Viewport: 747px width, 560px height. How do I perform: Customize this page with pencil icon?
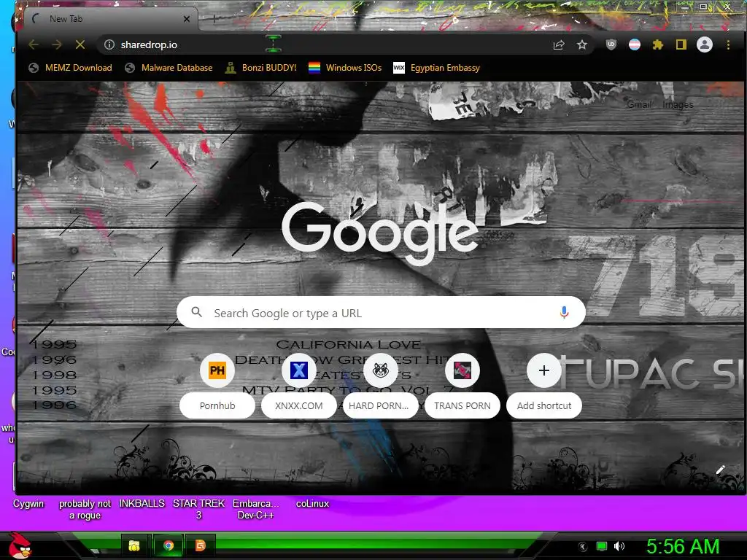tap(720, 470)
